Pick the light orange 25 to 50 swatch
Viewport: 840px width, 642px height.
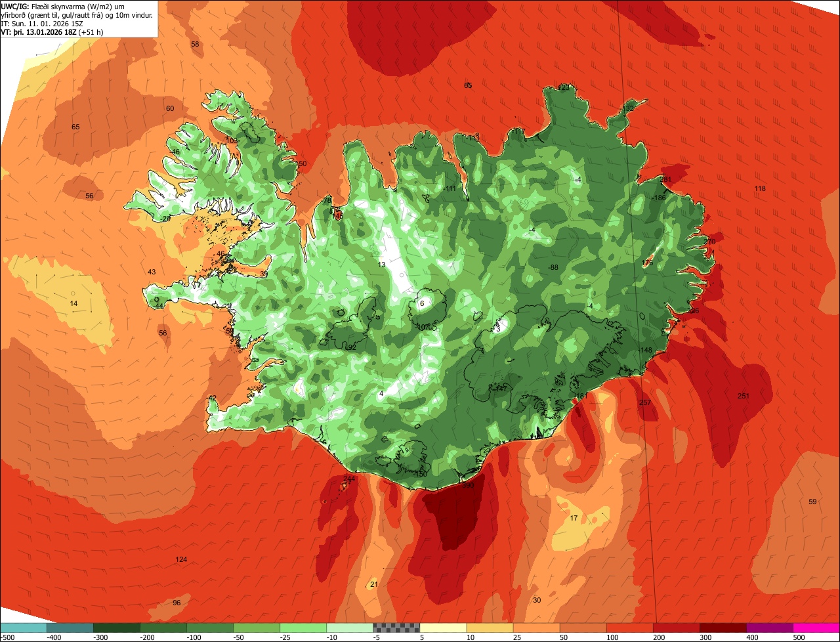pyautogui.click(x=535, y=627)
